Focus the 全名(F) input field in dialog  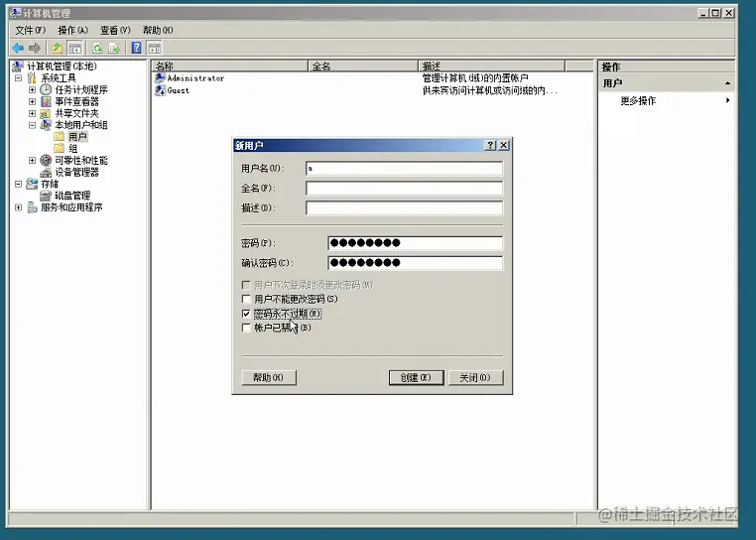coord(404,188)
